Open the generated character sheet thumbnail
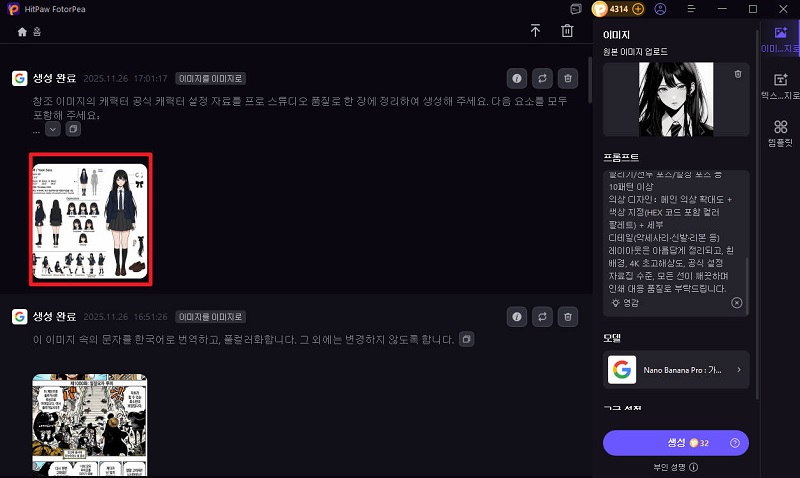This screenshot has height=478, width=800. click(x=90, y=219)
